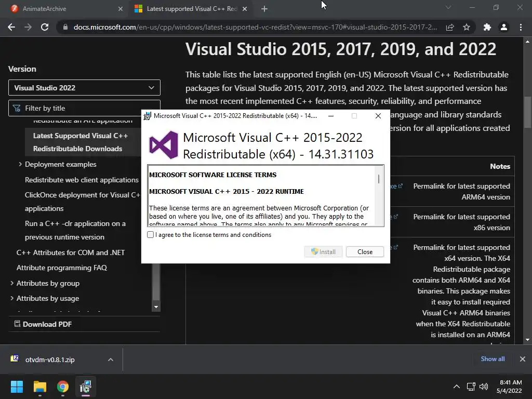The image size is (532, 399).
Task: Click the Visual Studio purple logo in dialog
Action: click(164, 145)
